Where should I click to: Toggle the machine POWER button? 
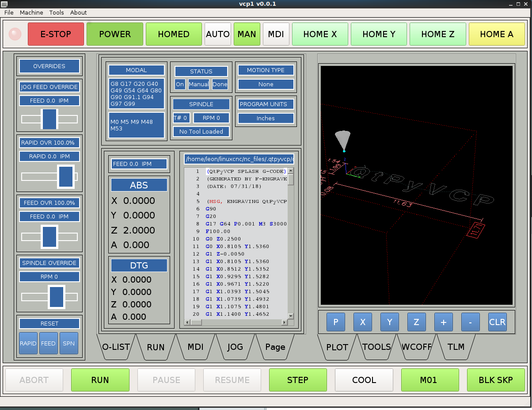click(115, 34)
